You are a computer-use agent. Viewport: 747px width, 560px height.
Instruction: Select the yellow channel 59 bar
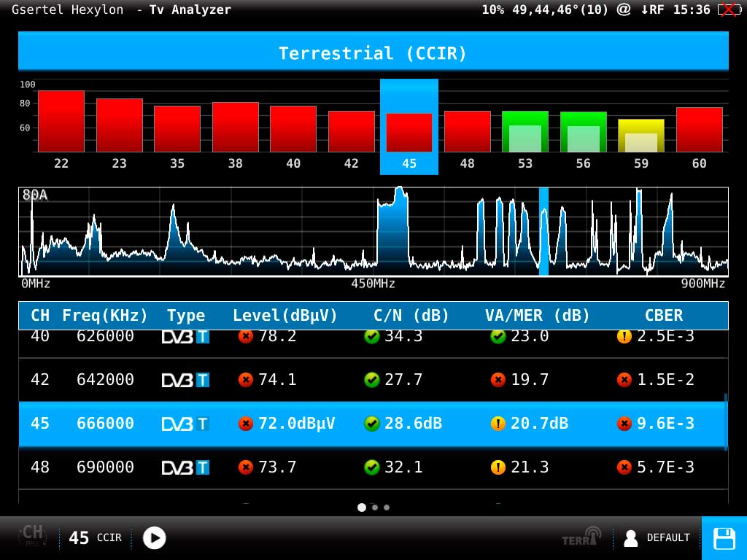pyautogui.click(x=641, y=136)
